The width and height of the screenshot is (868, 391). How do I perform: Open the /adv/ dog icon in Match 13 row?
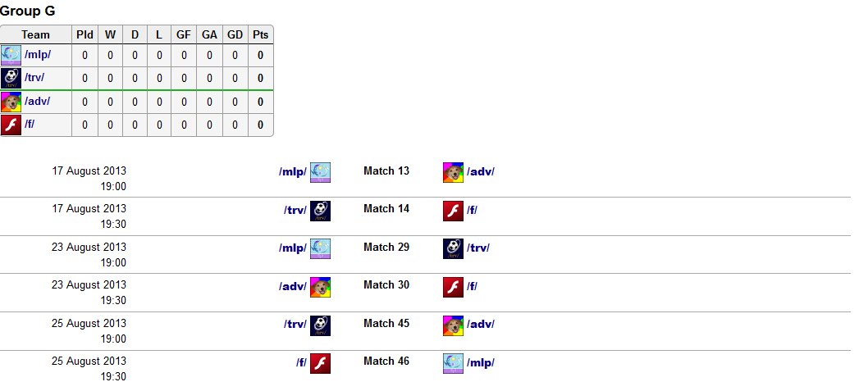(x=454, y=173)
